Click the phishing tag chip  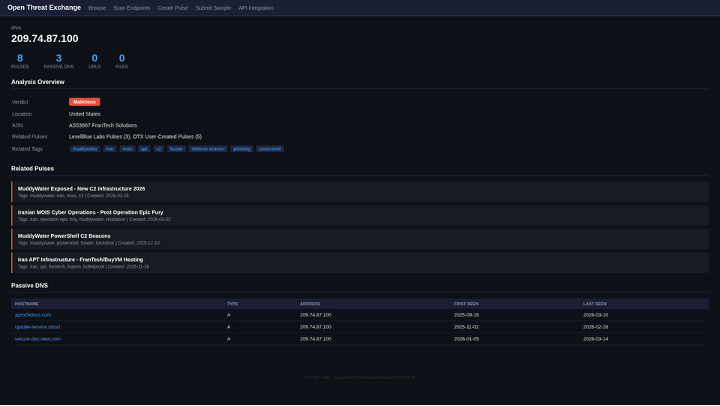241,148
